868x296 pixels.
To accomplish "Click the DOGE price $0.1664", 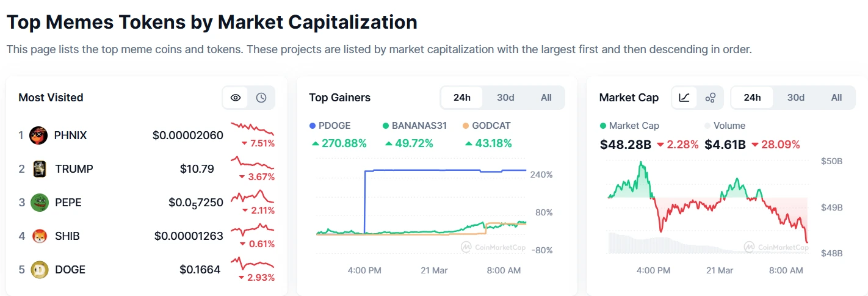I will pos(200,270).
